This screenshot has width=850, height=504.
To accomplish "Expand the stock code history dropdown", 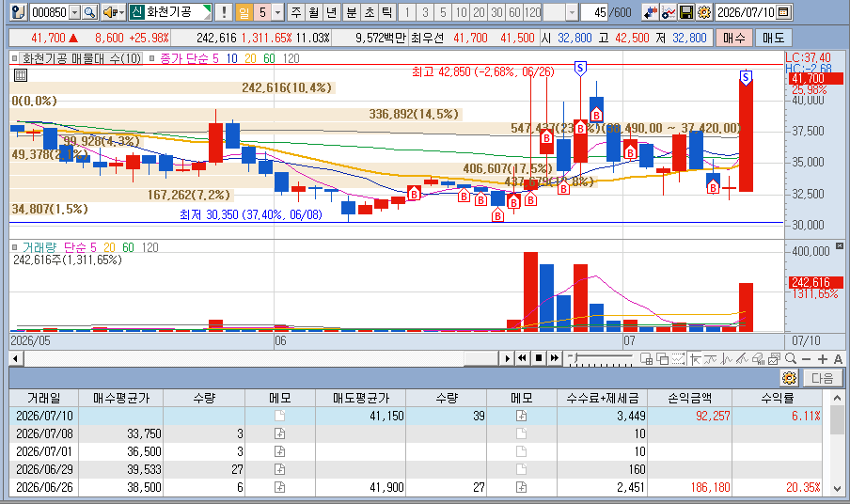I will point(75,12).
